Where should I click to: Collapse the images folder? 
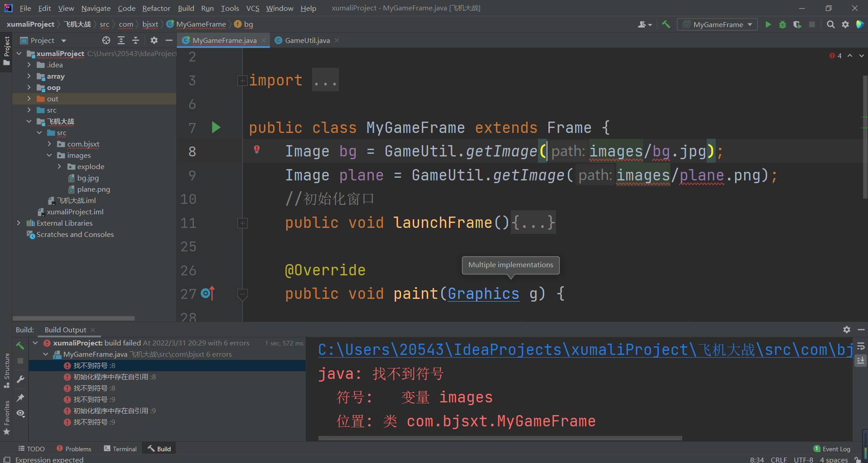click(x=49, y=155)
